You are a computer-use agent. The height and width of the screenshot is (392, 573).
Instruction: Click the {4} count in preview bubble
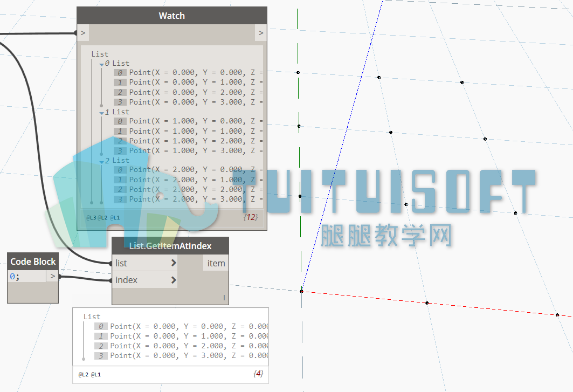point(258,374)
